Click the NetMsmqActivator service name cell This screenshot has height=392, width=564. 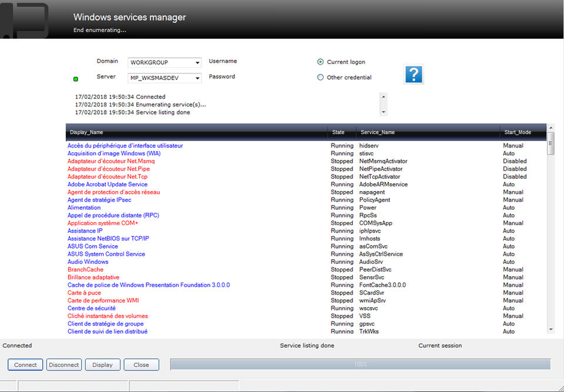(x=383, y=161)
